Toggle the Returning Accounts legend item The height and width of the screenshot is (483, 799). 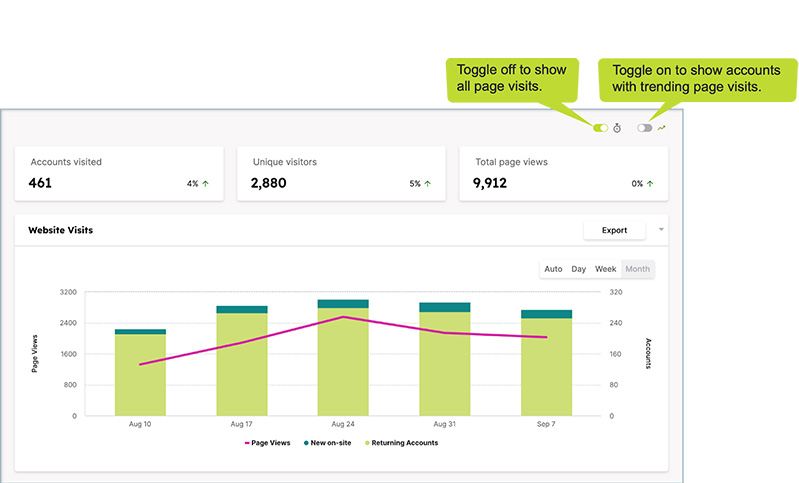[x=402, y=443]
